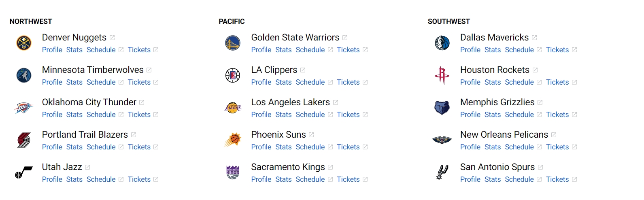Open external link icon beside Denver Nuggets
The height and width of the screenshot is (200, 644).
tap(112, 38)
